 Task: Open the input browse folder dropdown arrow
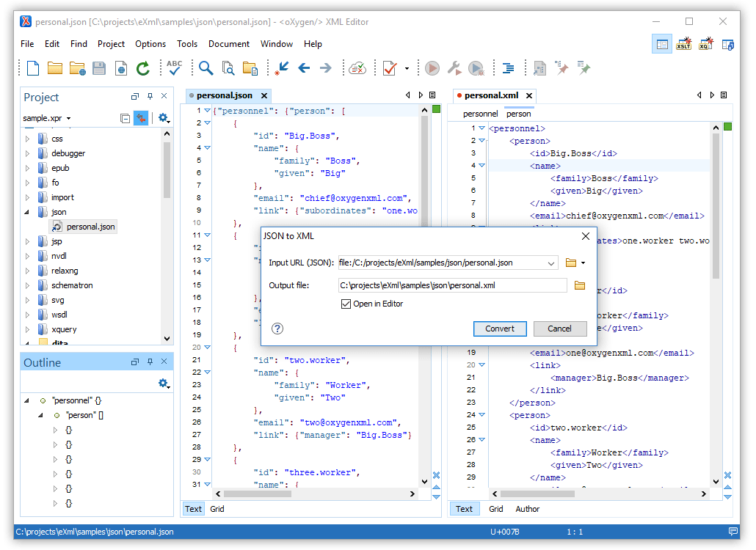584,263
